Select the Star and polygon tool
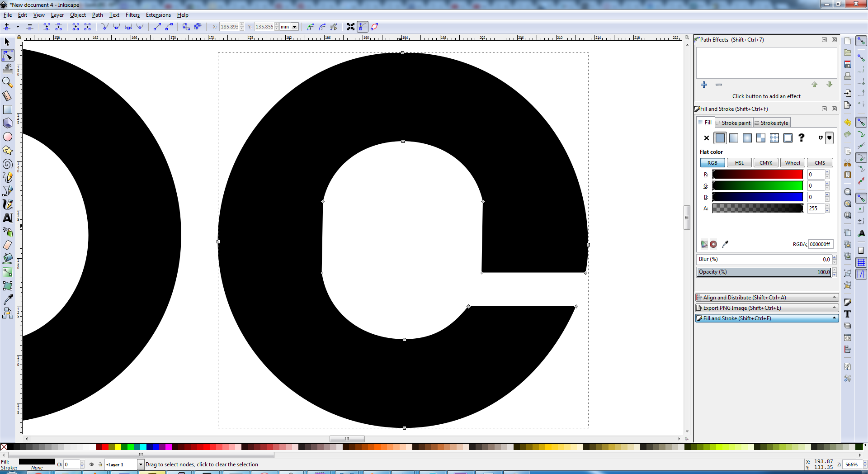The width and height of the screenshot is (868, 474). click(x=8, y=150)
